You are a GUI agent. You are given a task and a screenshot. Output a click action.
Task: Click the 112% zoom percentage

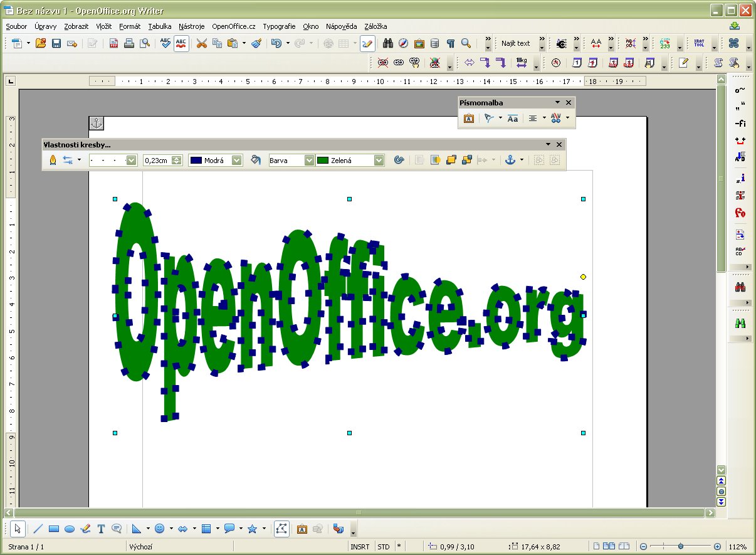click(x=738, y=547)
